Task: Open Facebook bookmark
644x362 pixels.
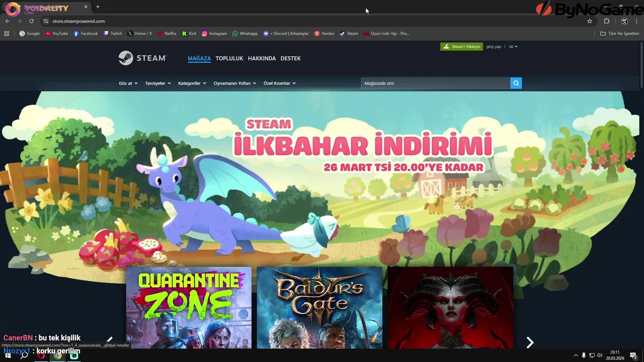Action: (x=86, y=34)
